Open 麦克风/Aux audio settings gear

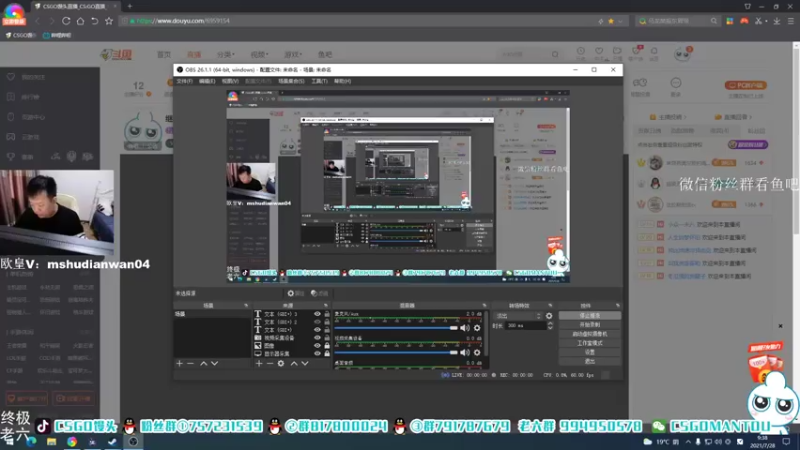coord(477,328)
